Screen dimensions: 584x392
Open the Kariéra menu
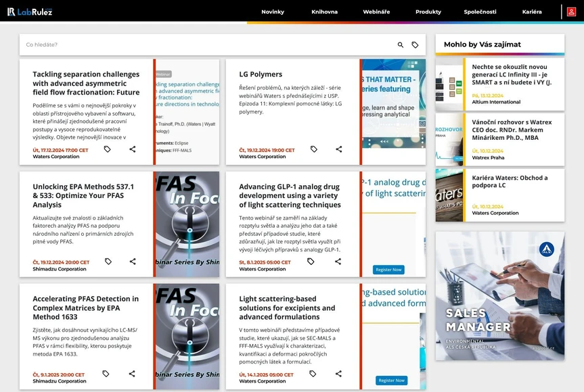pos(532,12)
